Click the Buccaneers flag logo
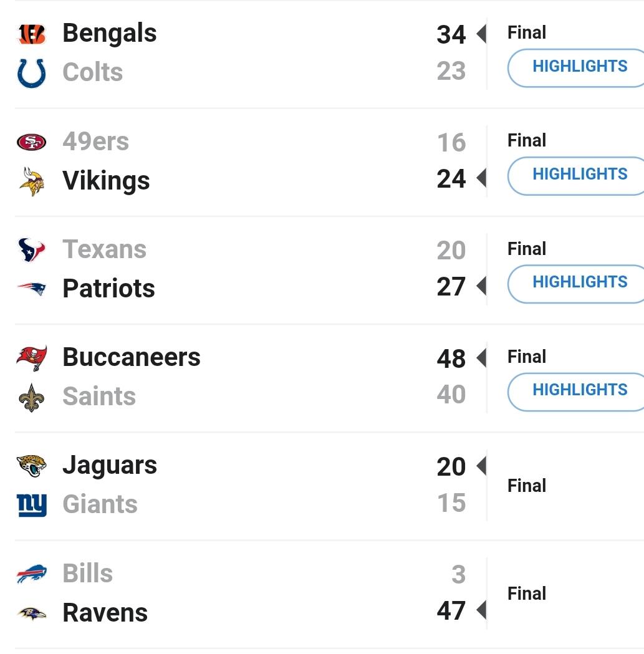Viewport: 644px width, 654px height. (31, 358)
